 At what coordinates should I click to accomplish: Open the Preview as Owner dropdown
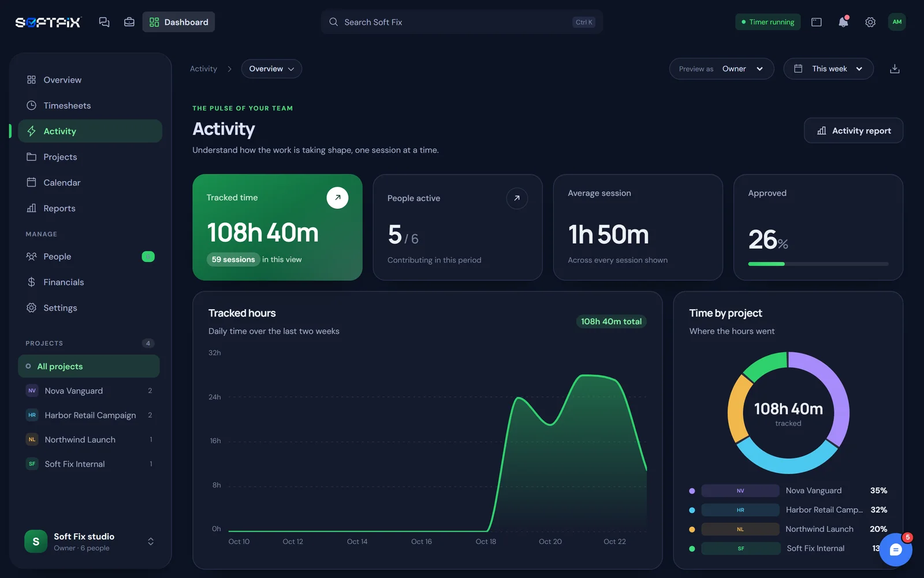tap(721, 69)
